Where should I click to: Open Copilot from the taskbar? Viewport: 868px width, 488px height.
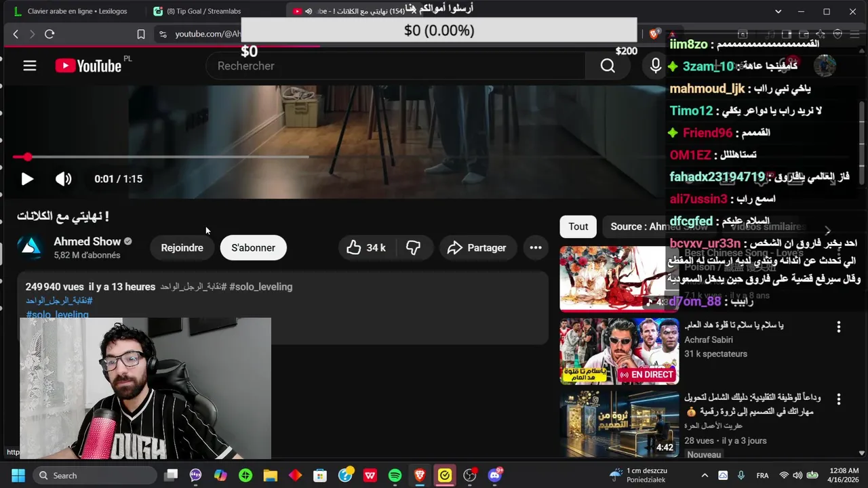pyautogui.click(x=220, y=475)
